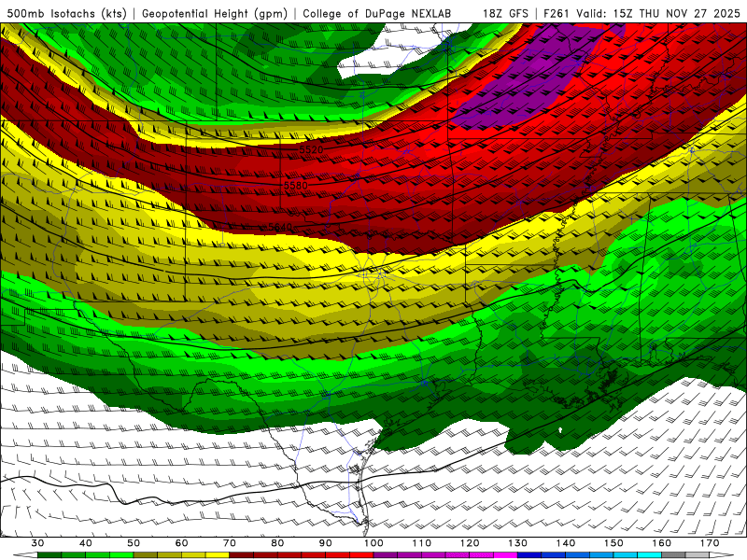Screen dimensions: 747x560
Task: Select 'College of DuPage NEXLAB' header text
Action: 377,13
